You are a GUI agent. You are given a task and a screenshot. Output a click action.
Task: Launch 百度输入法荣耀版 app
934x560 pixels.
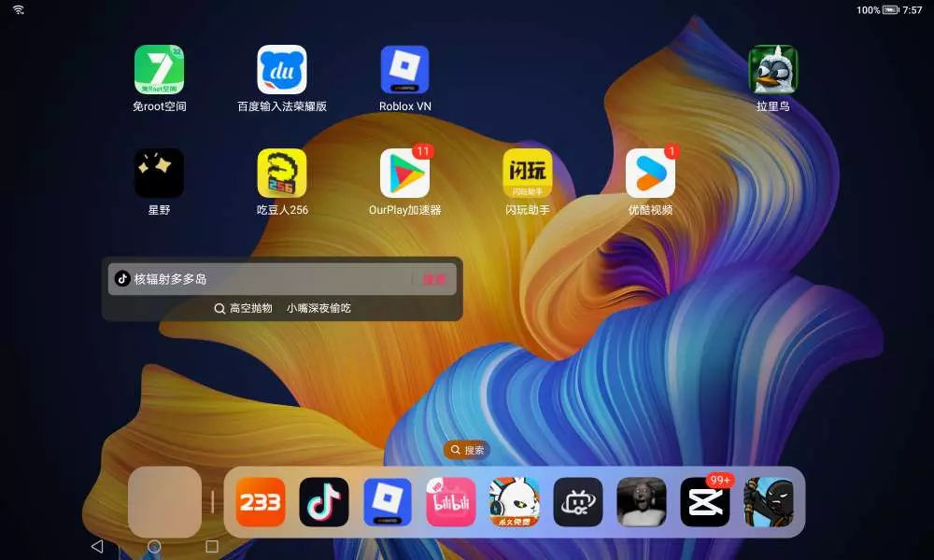(282, 70)
